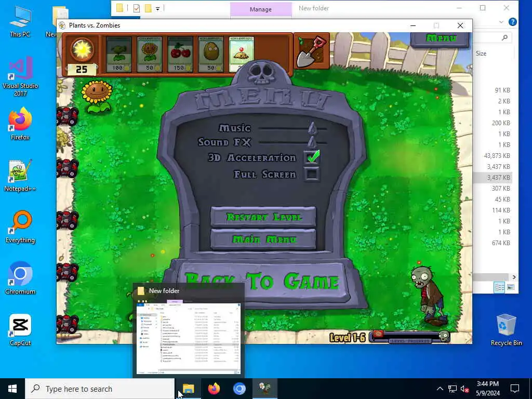The height and width of the screenshot is (399, 532).
Task: Open Notepad++ desktop shortcut
Action: 20,176
